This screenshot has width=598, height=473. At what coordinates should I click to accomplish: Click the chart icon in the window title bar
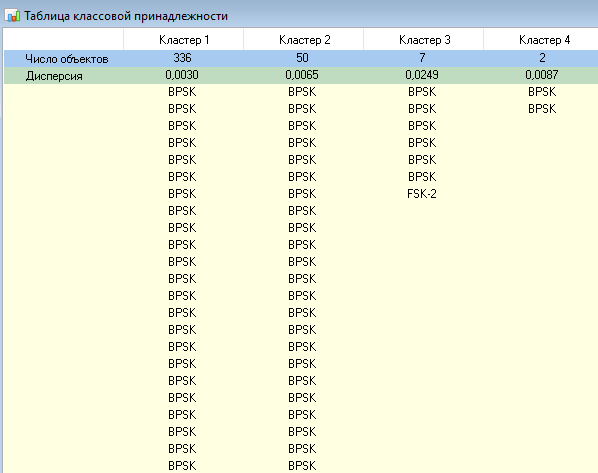tap(13, 16)
